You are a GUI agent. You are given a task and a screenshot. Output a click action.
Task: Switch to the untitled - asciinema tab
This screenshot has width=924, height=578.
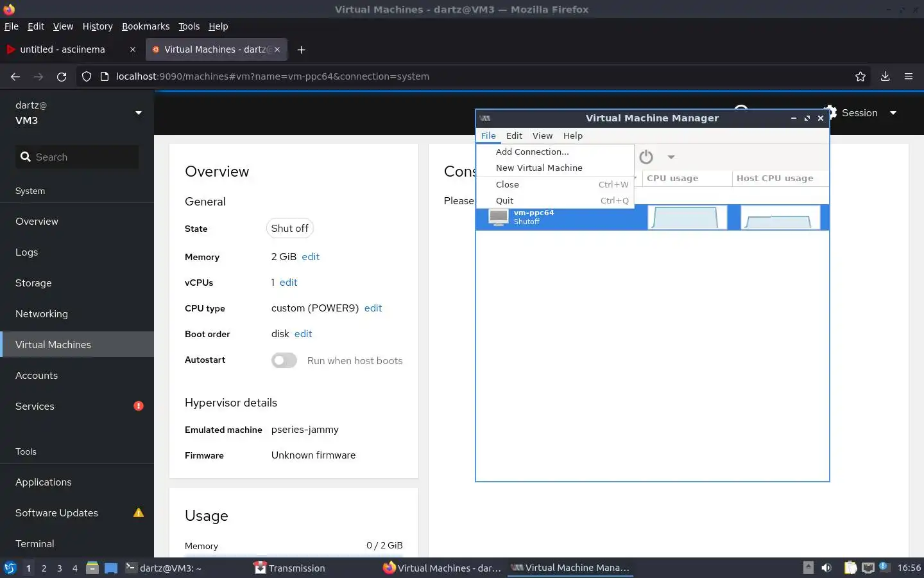71,49
